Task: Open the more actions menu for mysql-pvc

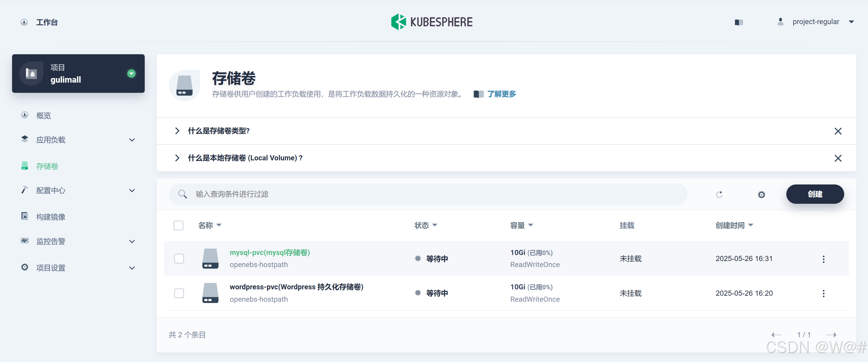Action: coord(823,259)
